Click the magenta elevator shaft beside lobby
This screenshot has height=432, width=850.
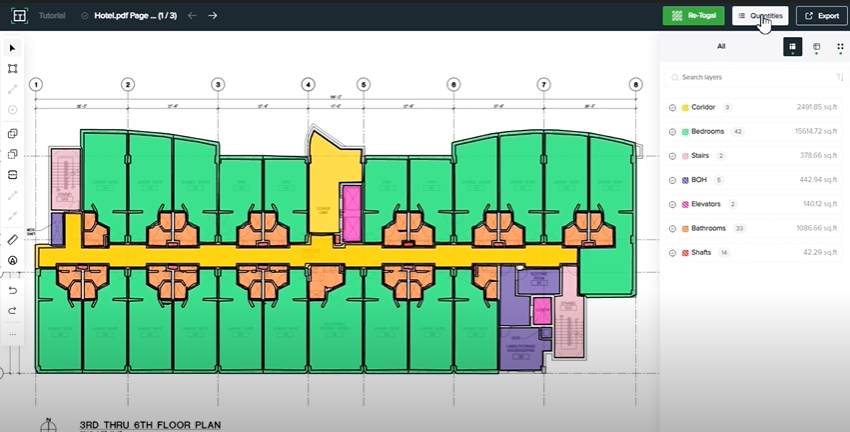point(352,213)
